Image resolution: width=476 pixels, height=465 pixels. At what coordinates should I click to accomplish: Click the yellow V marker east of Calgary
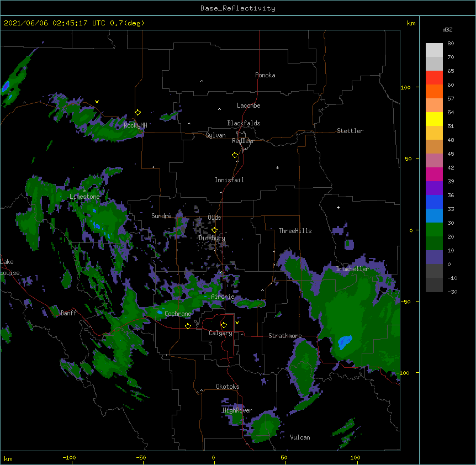pos(237,323)
